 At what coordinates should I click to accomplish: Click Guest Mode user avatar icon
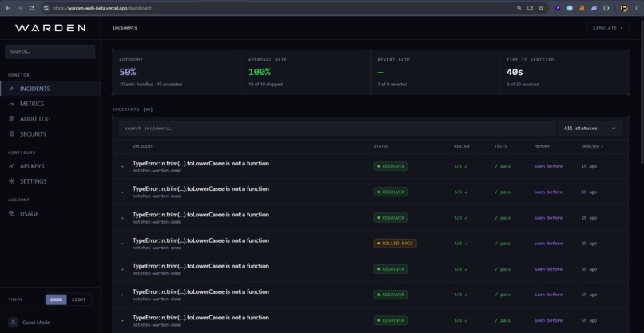(13, 323)
